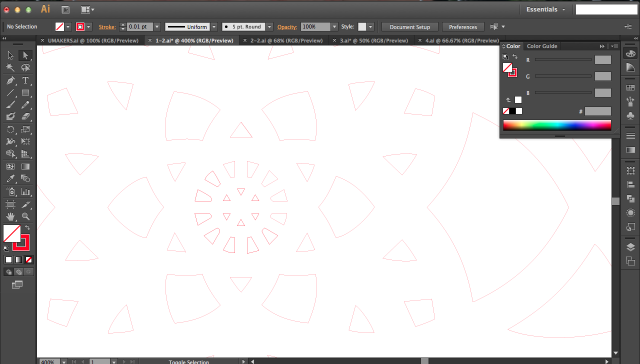This screenshot has height=364, width=640.
Task: Enable Draw Behind mode
Action: coord(18,272)
